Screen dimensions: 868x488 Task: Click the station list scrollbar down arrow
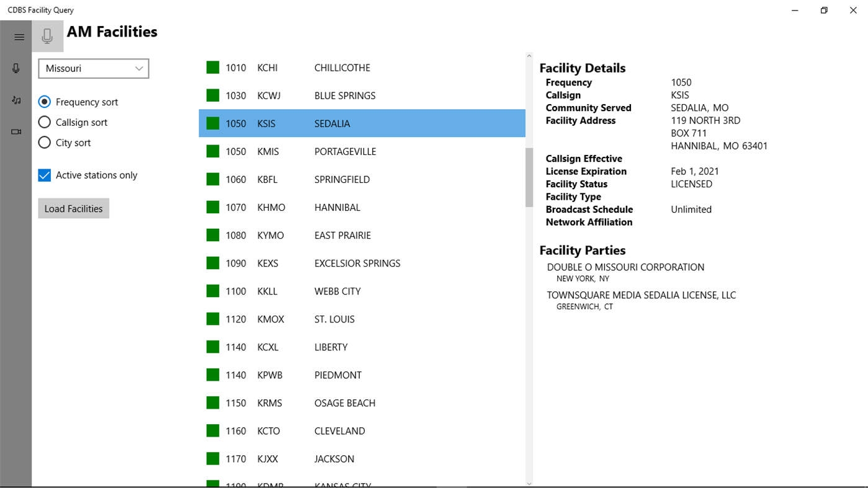529,483
